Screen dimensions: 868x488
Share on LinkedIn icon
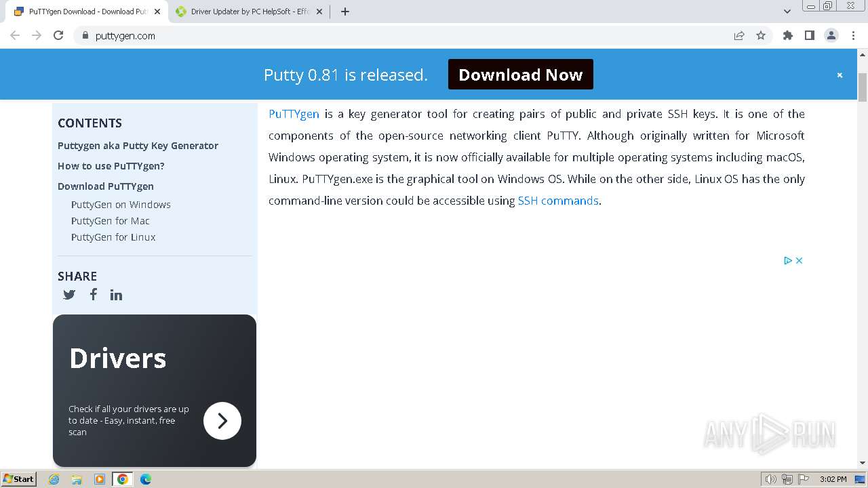pos(117,295)
